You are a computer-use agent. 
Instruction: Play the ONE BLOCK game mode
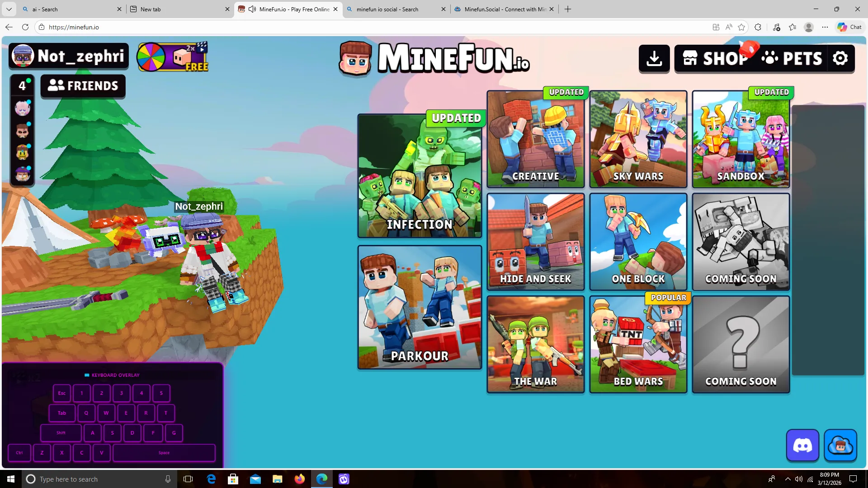pos(638,242)
